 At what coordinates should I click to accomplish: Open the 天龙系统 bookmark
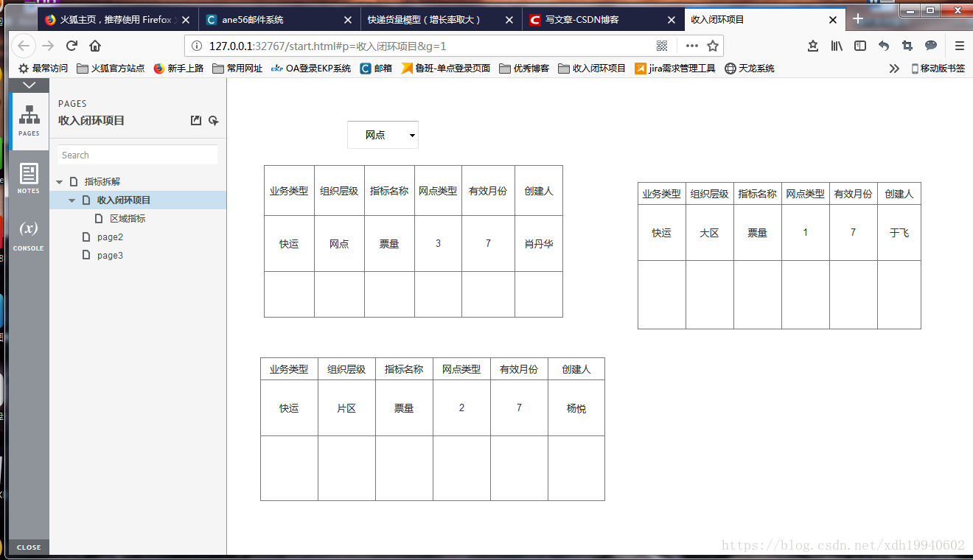[750, 69]
